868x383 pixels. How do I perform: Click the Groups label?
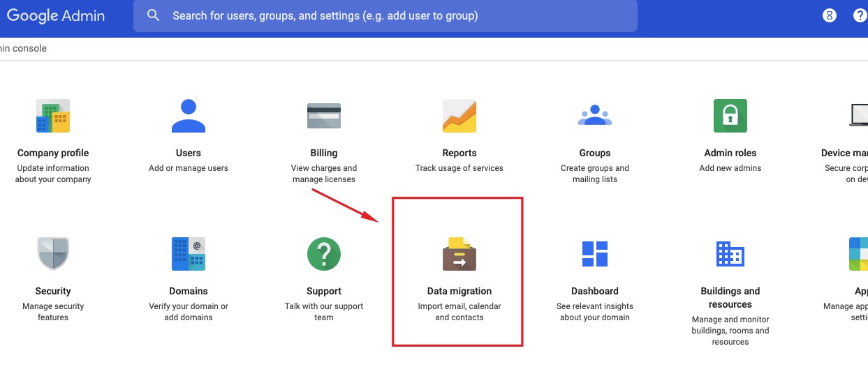pyautogui.click(x=595, y=153)
